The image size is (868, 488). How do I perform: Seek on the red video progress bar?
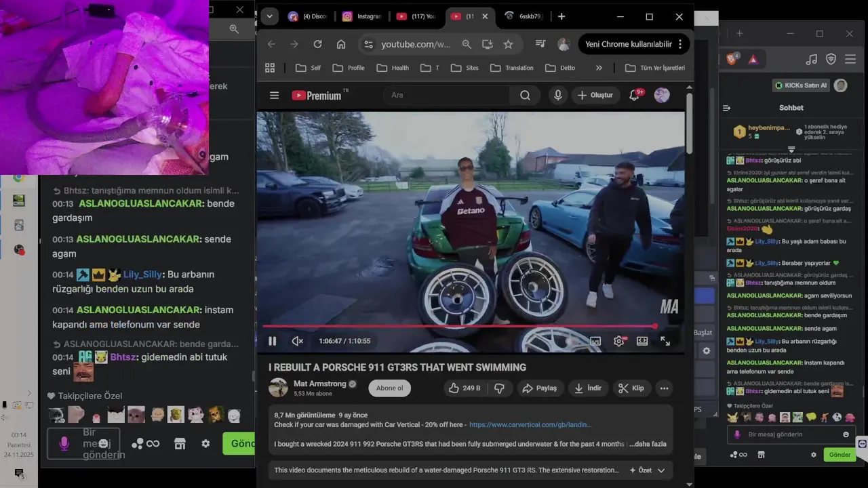(471, 326)
